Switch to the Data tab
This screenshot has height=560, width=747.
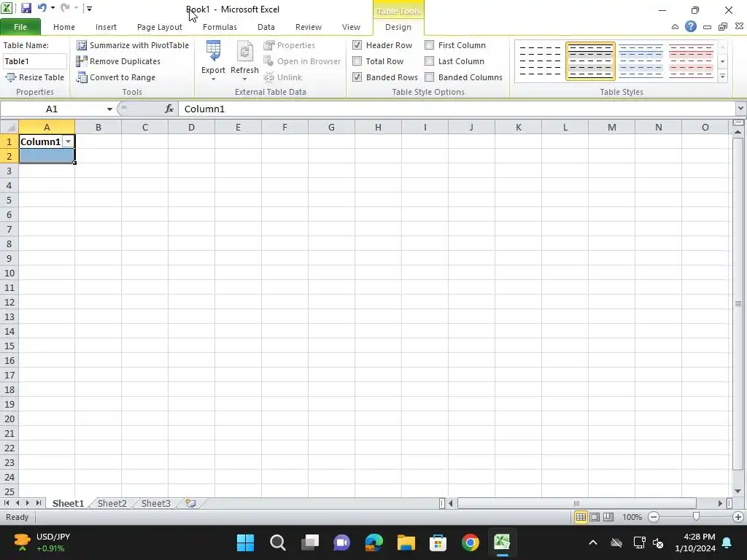pos(266,27)
